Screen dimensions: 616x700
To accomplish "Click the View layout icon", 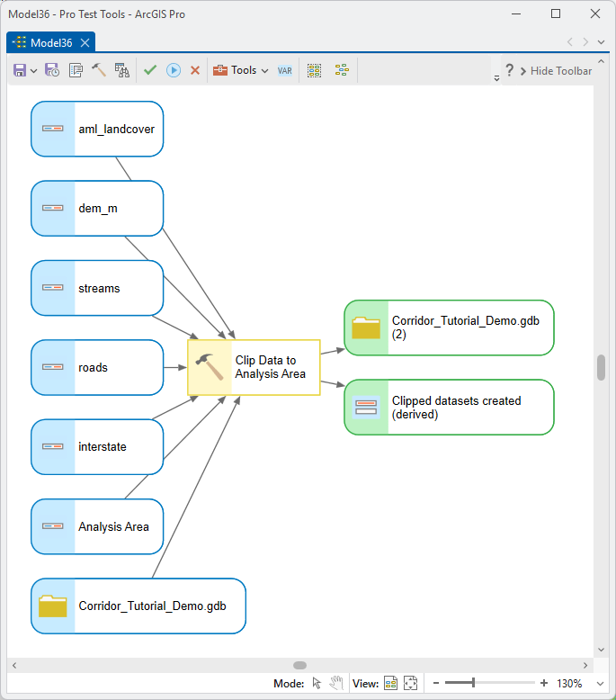I will (x=391, y=683).
